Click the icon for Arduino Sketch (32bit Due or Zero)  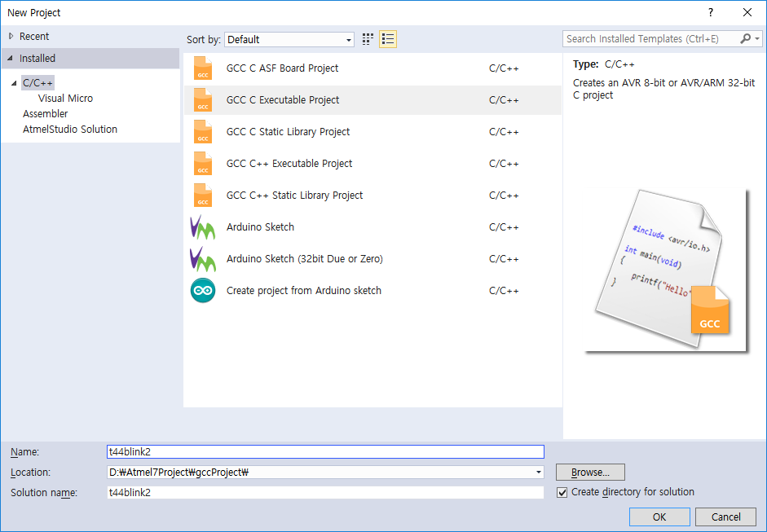tap(202, 258)
